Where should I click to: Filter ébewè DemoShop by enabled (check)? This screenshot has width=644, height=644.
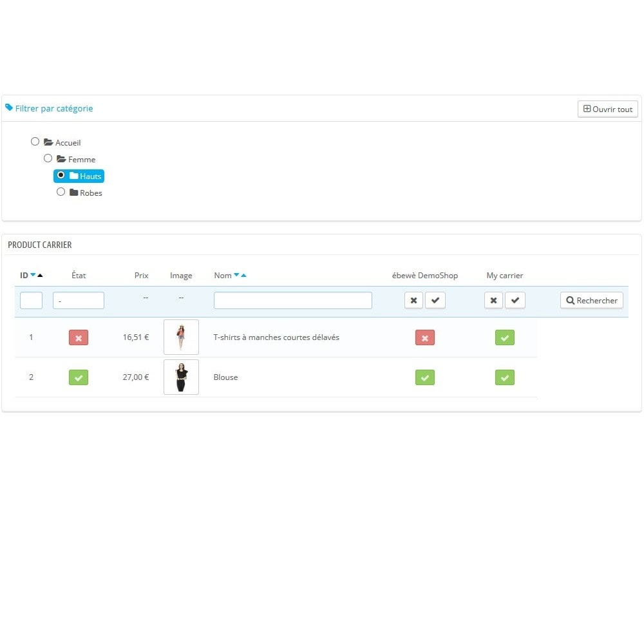(435, 300)
